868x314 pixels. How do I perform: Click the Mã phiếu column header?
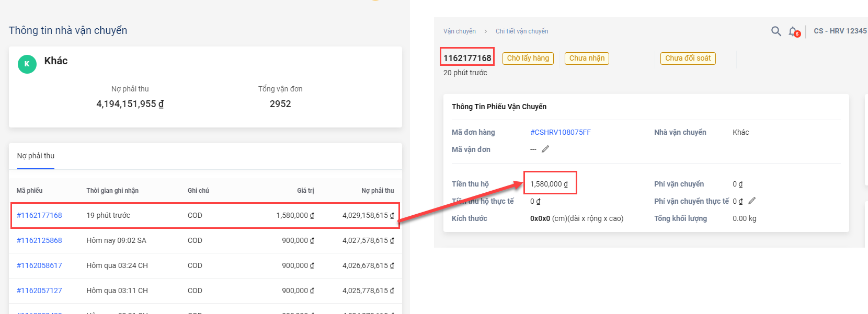[x=29, y=191]
